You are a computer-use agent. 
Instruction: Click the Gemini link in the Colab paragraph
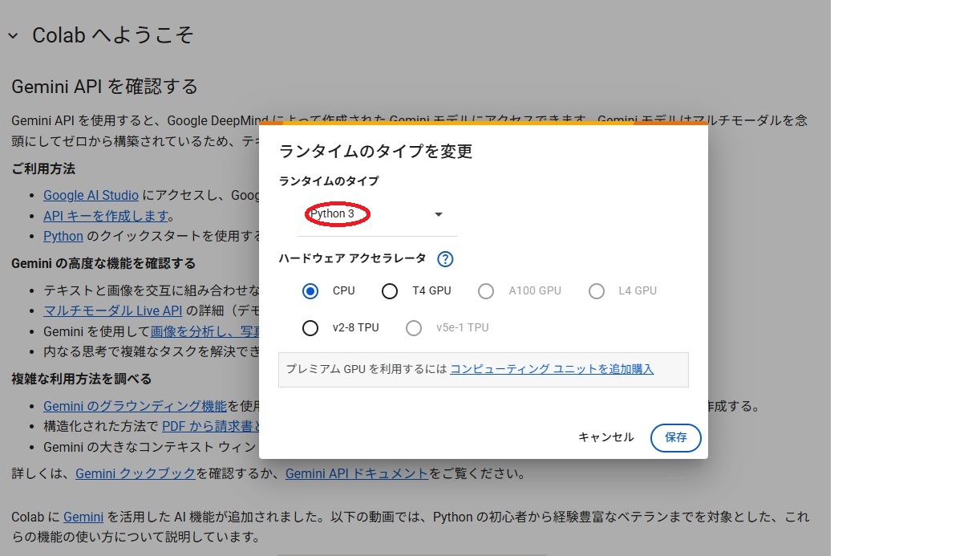tap(84, 517)
